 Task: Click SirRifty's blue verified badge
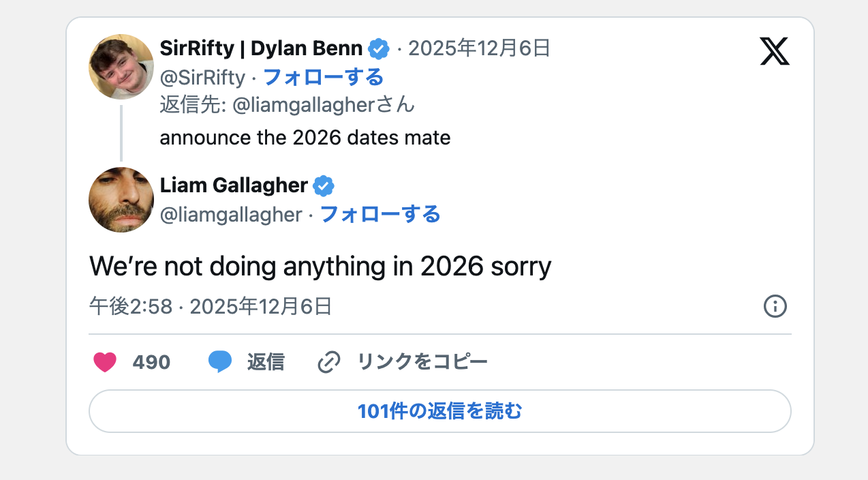pyautogui.click(x=379, y=48)
